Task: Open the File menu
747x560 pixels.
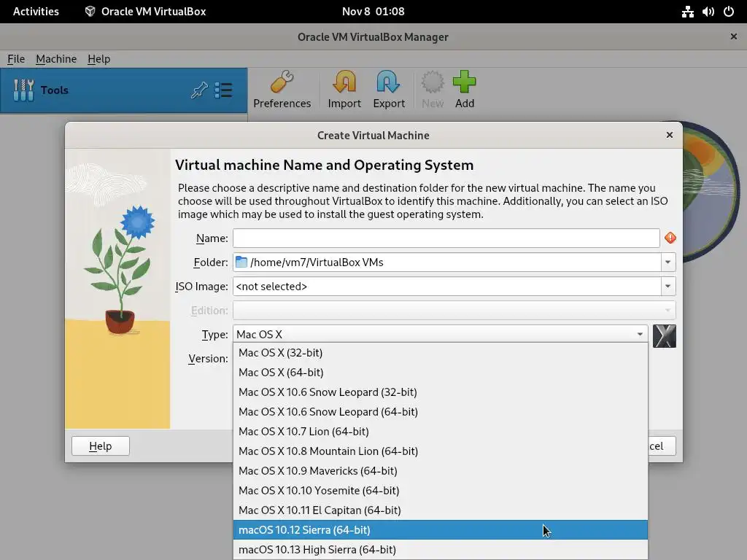Action: click(16, 59)
